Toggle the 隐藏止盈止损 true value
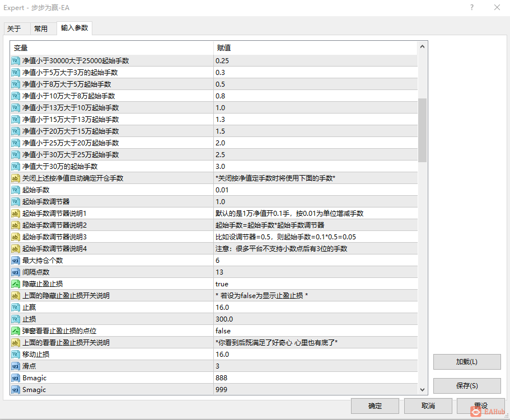 tap(315, 284)
